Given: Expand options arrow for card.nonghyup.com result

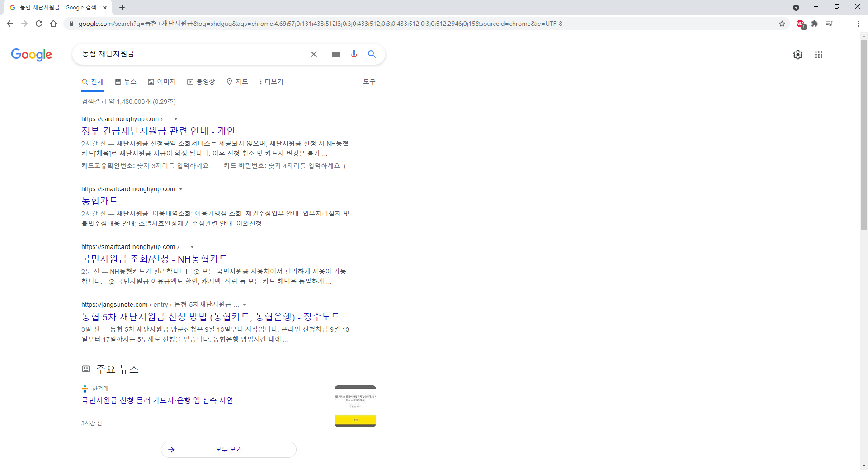Looking at the screenshot, I should coord(176,119).
